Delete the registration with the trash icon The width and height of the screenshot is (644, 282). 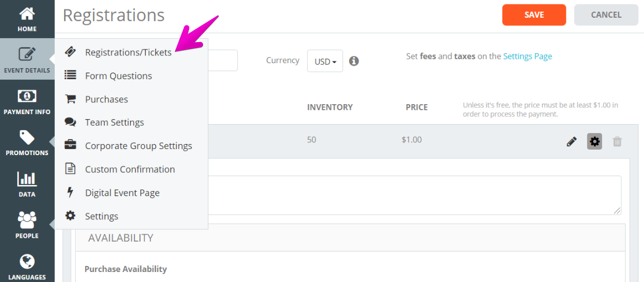click(x=617, y=142)
